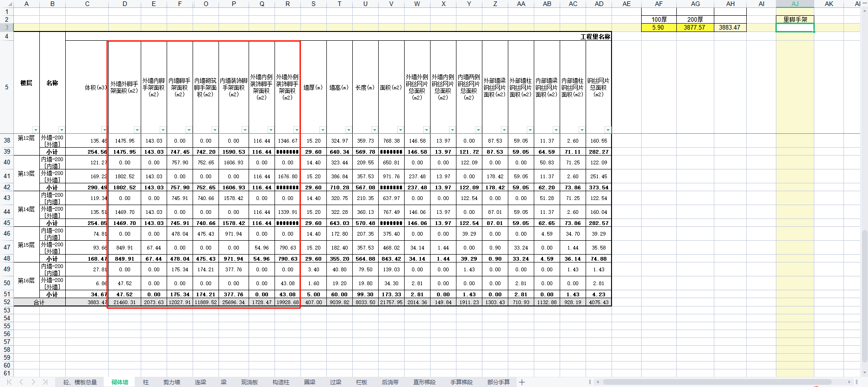Open filter dropdown for 外部墙梁钢丝网片面积 column
Viewport: 868px width, 387px height.
point(504,130)
